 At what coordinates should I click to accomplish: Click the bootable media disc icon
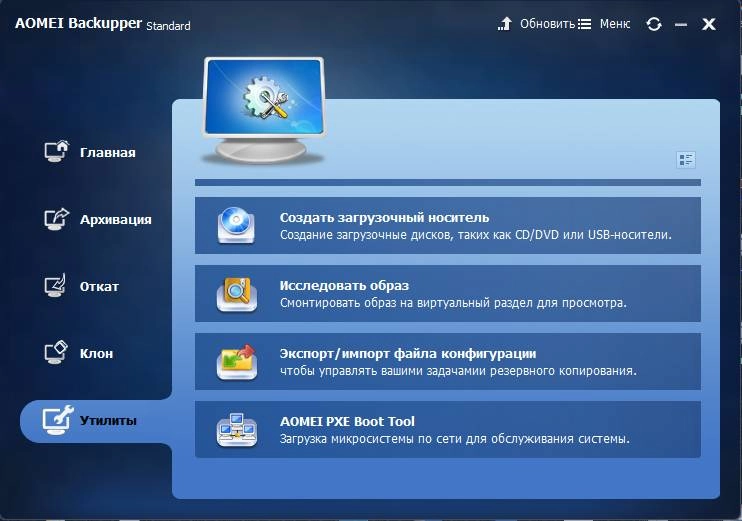[236, 225]
